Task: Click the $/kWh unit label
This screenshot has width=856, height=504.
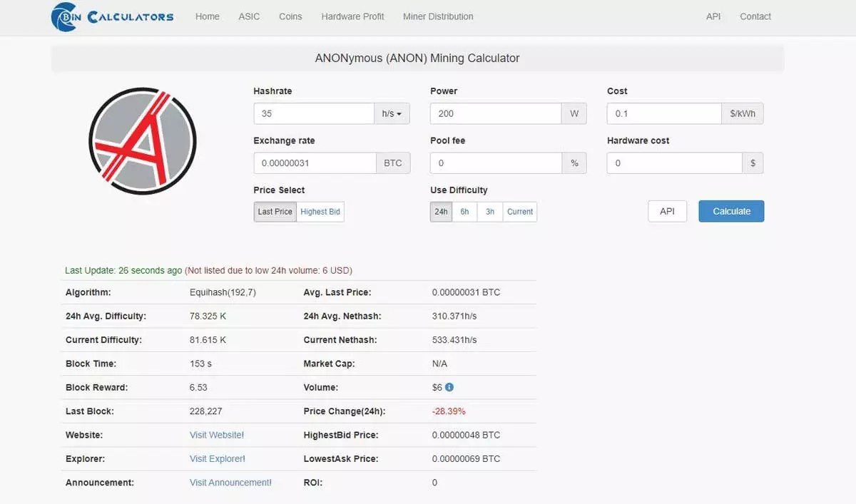Action: pos(743,113)
